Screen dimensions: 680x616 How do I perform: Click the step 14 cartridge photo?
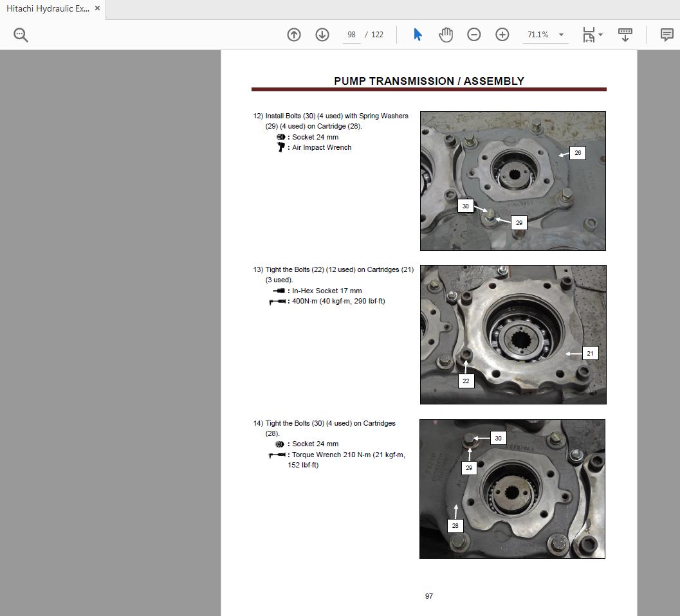512,489
